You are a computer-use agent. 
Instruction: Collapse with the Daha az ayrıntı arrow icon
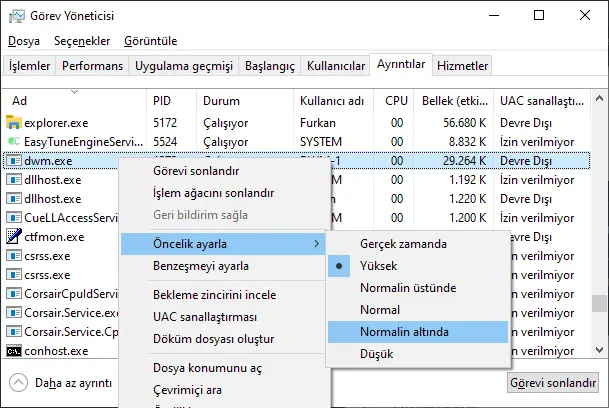coord(18,382)
